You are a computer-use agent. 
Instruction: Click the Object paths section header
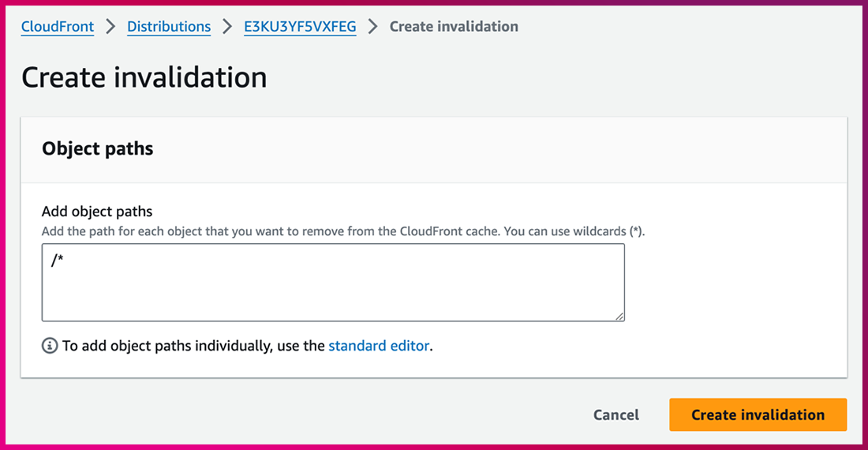[x=97, y=148]
